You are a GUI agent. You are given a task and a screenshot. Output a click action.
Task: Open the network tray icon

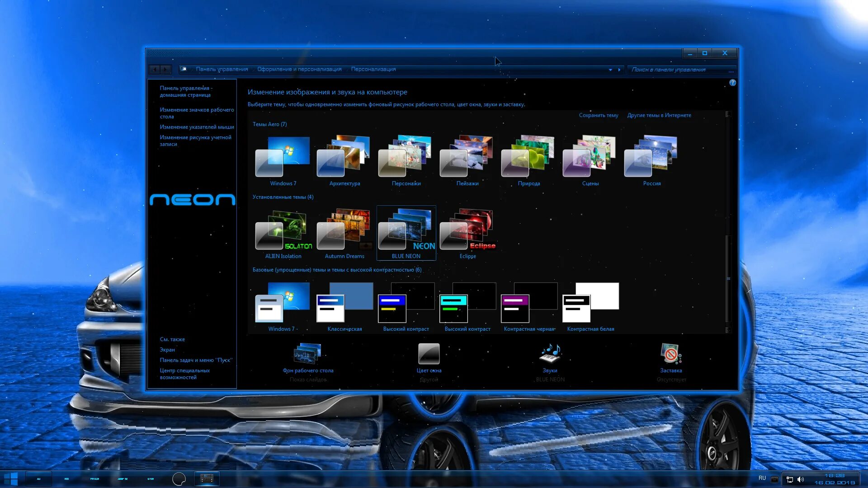789,479
